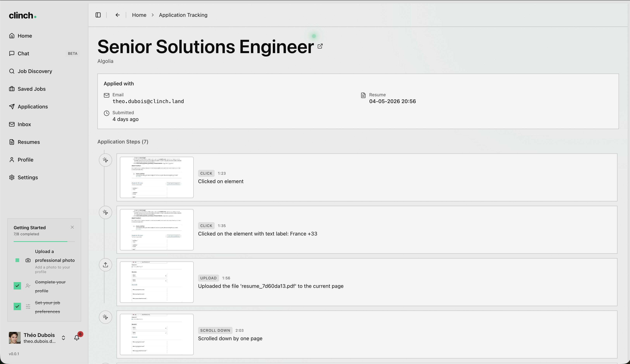Image resolution: width=630 pixels, height=364 pixels.
Task: Click the BETA badge next to Chat
Action: (72, 53)
